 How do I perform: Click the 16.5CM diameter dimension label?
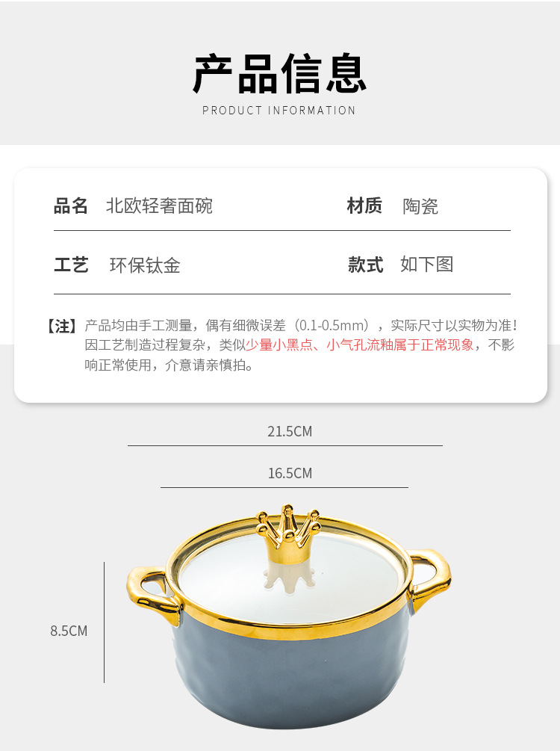290,474
